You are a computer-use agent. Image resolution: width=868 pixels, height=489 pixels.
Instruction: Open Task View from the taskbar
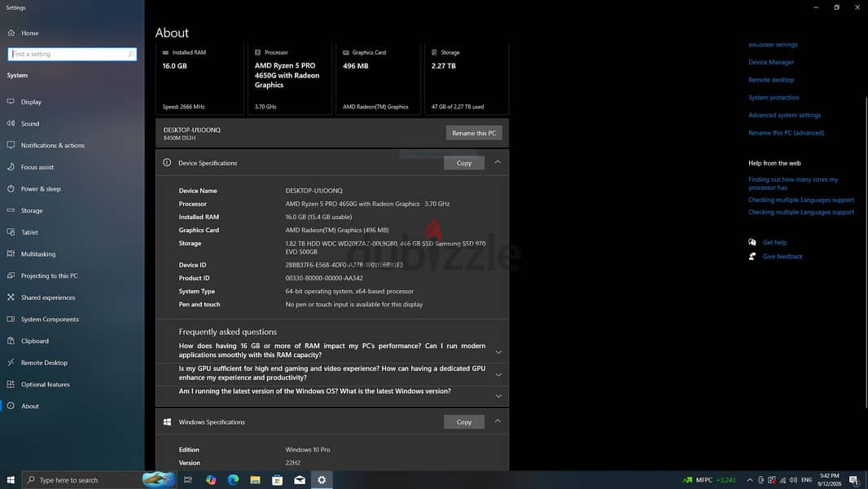187,480
